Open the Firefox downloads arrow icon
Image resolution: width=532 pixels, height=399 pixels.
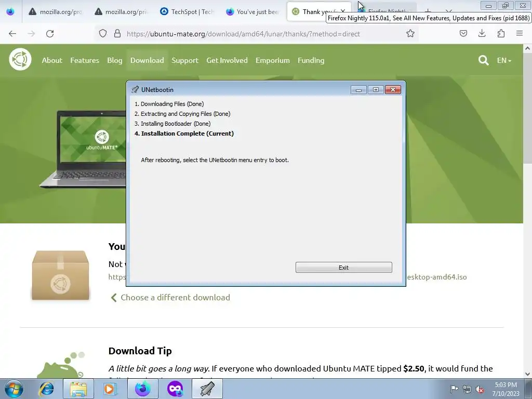pos(482,33)
